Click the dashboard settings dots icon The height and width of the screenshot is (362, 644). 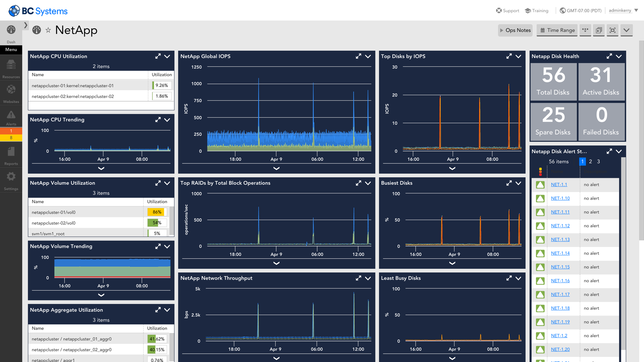(585, 30)
